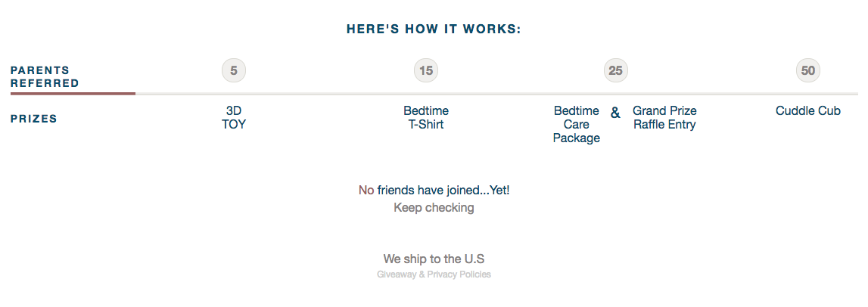Click the ampersand between the two prizes
Viewport: 868px width, 307px height.
click(615, 113)
